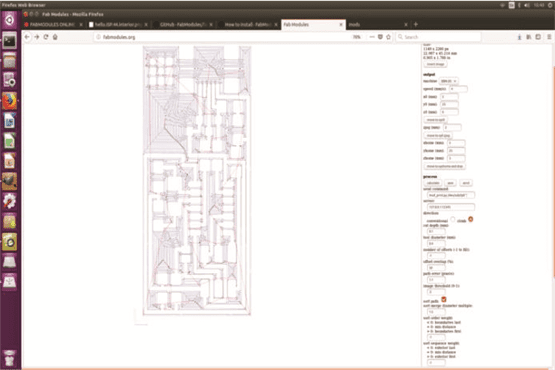Viewport: 555px width, 370px height.
Task: Open LibreOffice Impress from launcher
Action: pyautogui.click(x=10, y=161)
